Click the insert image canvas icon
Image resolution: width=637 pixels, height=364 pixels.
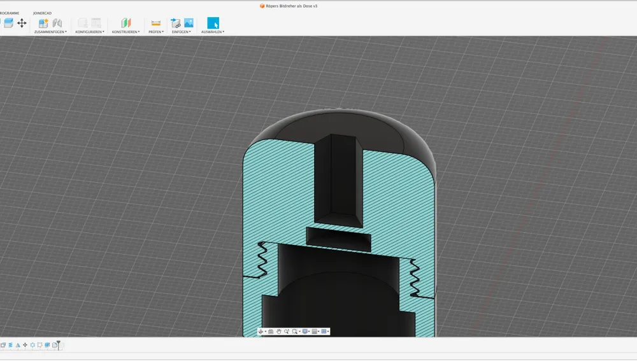coord(189,23)
